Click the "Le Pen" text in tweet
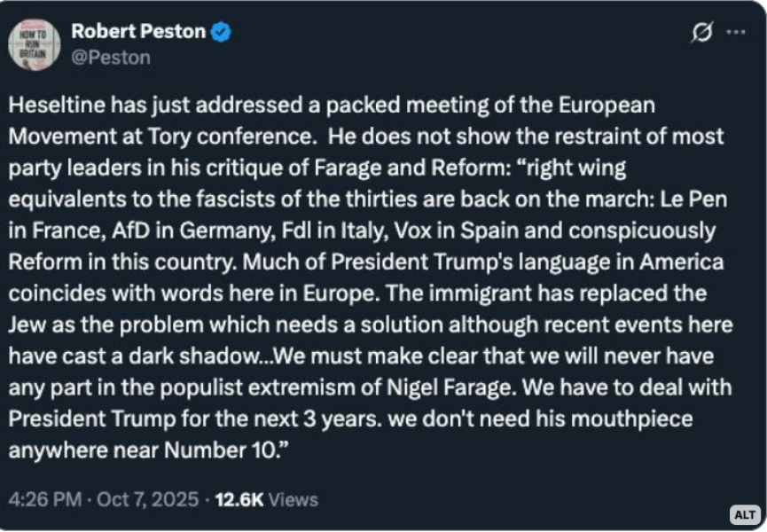 point(689,199)
